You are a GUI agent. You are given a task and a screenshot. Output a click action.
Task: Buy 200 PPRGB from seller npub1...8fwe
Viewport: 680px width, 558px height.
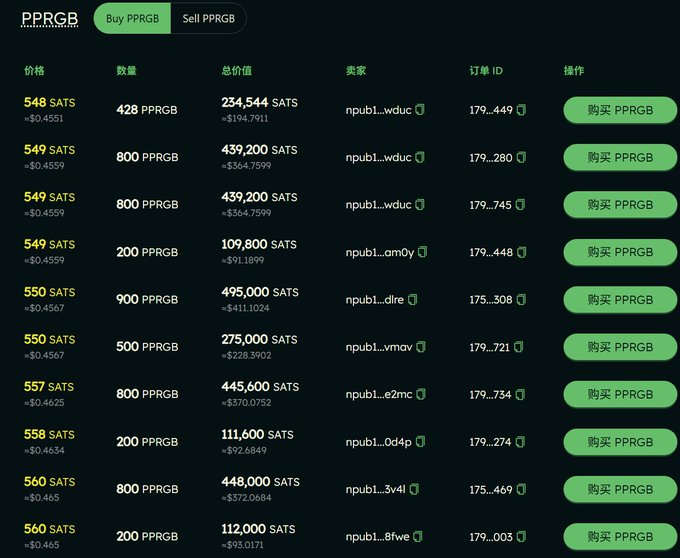(620, 536)
